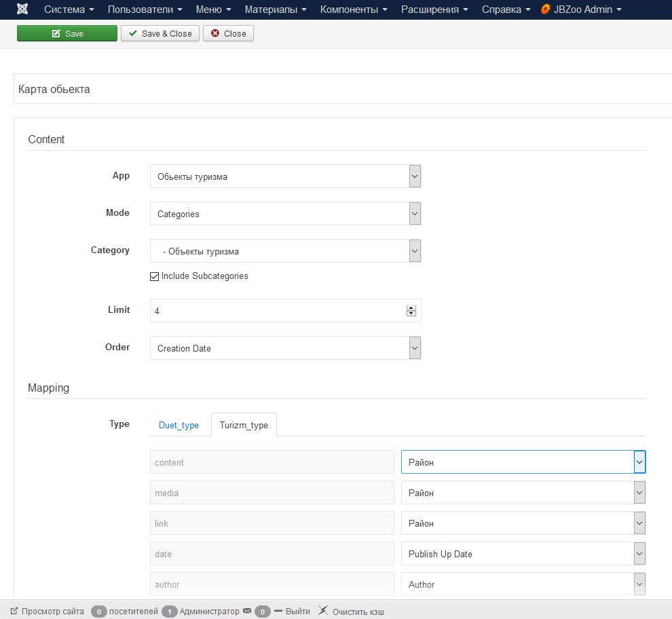Click the messages envelope icon in status bar
This screenshot has width=672, height=619.
[x=247, y=611]
